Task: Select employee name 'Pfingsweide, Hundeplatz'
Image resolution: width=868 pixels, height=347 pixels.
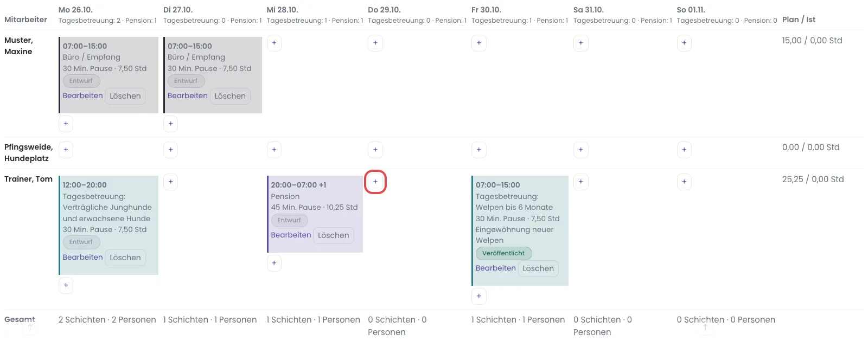Action: 28,153
